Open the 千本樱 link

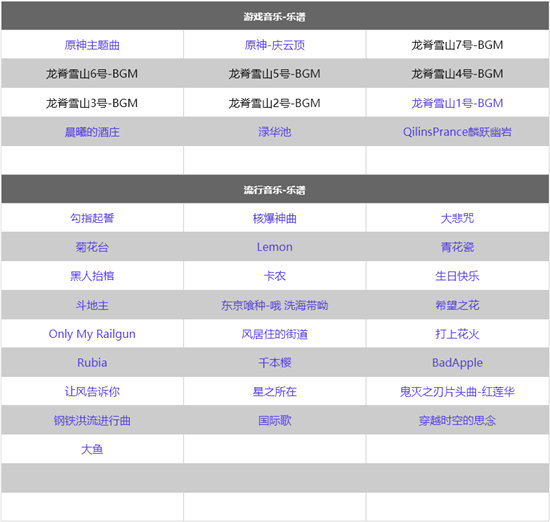point(275,363)
